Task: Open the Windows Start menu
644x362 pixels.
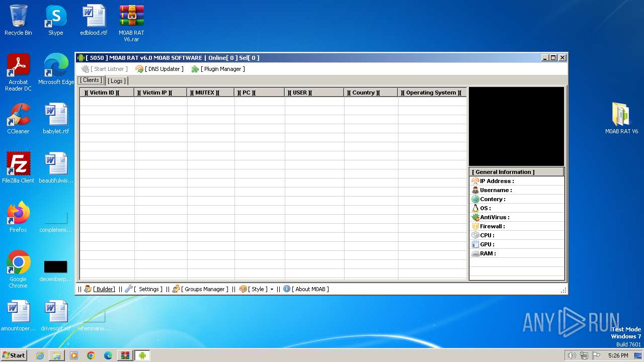Action: click(14, 355)
